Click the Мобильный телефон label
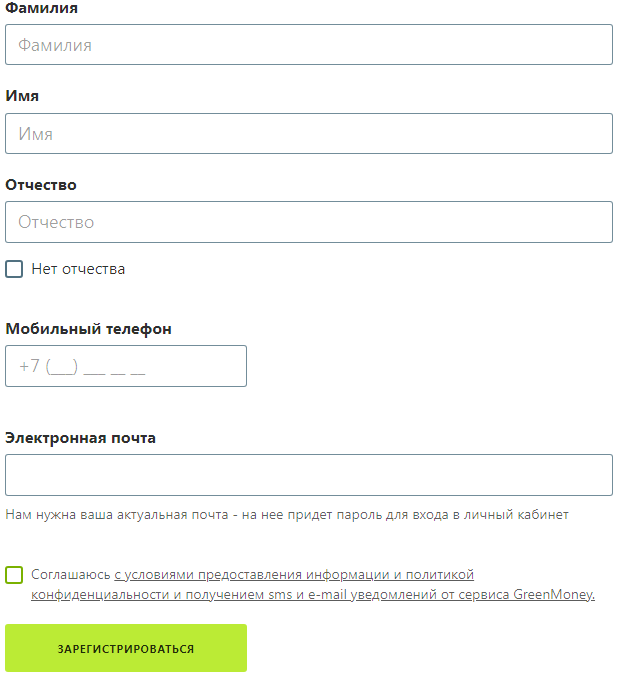622x675 pixels. [88, 329]
